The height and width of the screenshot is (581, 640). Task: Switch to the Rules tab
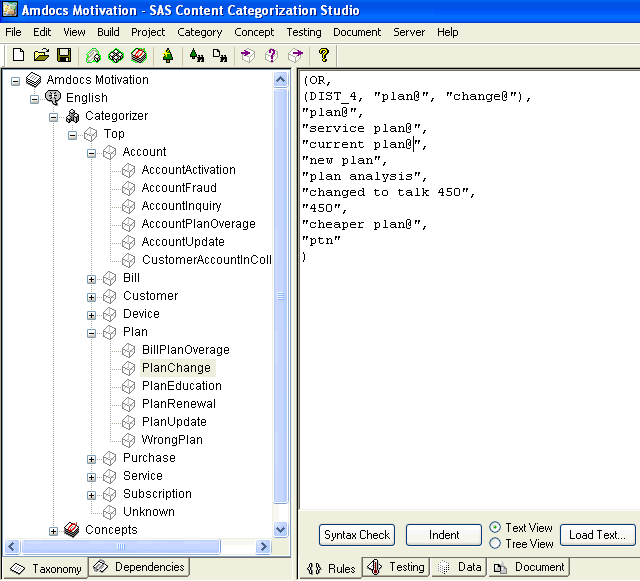click(331, 568)
